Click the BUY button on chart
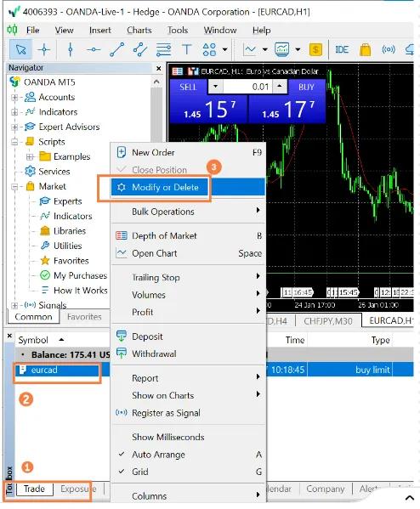 tap(306, 87)
